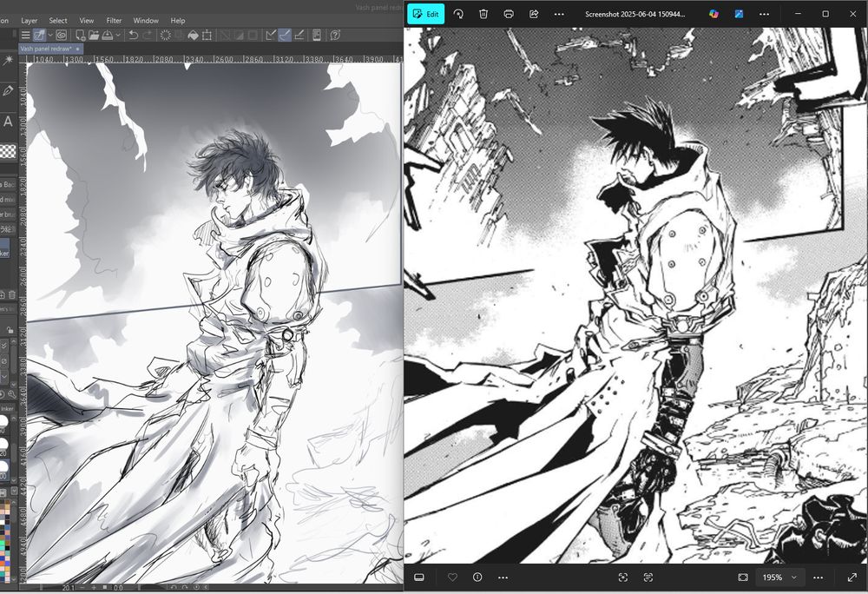Select the pen tool in left toolbar
868x594 pixels.
(x=8, y=91)
